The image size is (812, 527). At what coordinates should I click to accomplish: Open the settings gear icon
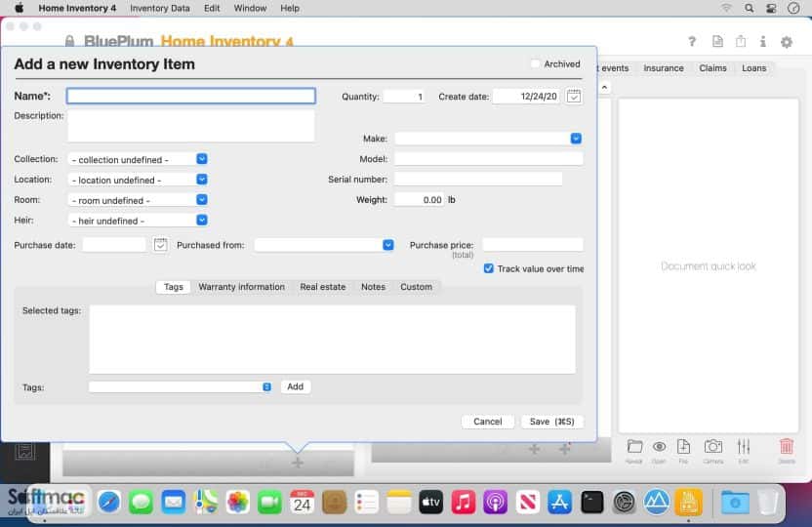(x=786, y=42)
